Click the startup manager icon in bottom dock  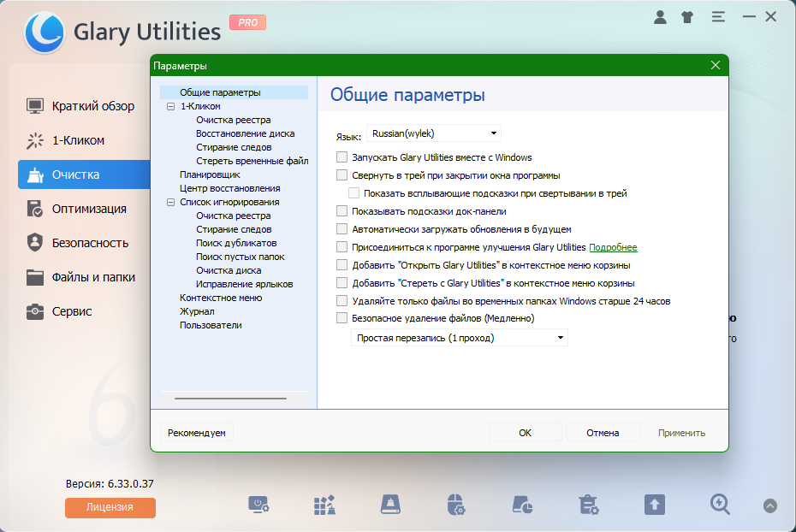258,505
